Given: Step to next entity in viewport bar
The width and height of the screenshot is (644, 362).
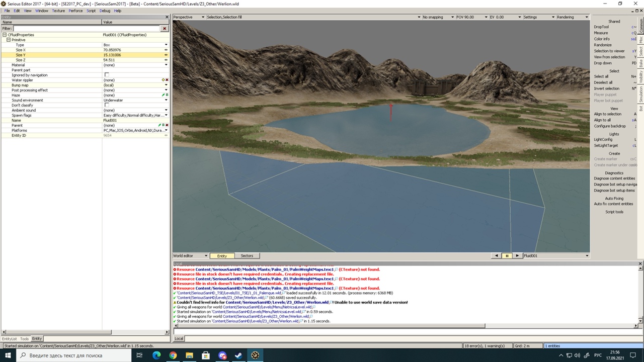Looking at the screenshot, I should 517,256.
